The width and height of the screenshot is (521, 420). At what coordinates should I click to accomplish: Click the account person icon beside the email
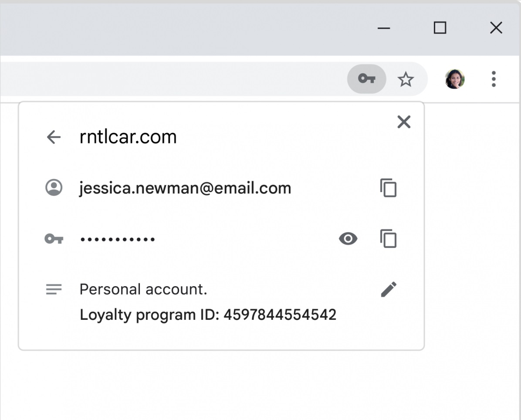pyautogui.click(x=54, y=188)
